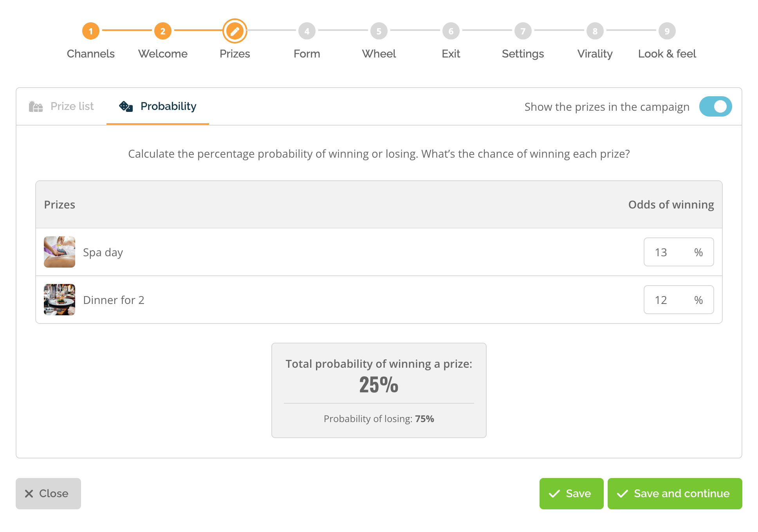Click the Prizes pencil step icon
Viewport: 758px width, 532px height.
235,31
